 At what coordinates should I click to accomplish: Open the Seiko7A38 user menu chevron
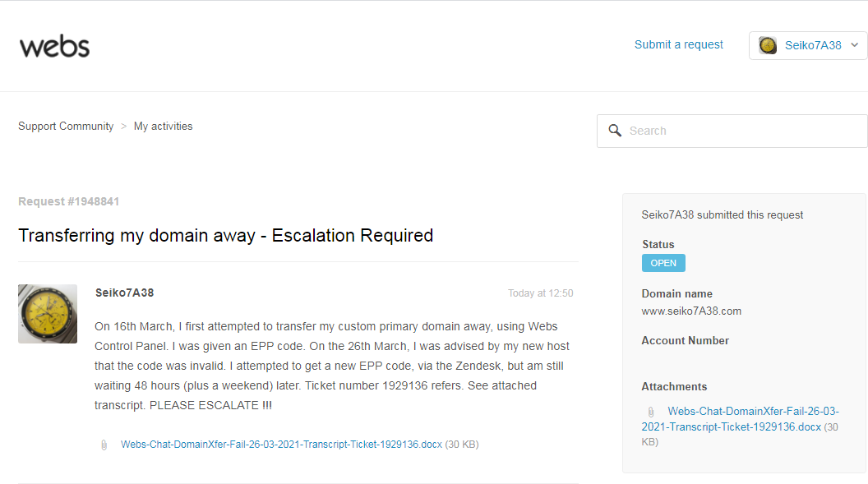pyautogui.click(x=855, y=45)
